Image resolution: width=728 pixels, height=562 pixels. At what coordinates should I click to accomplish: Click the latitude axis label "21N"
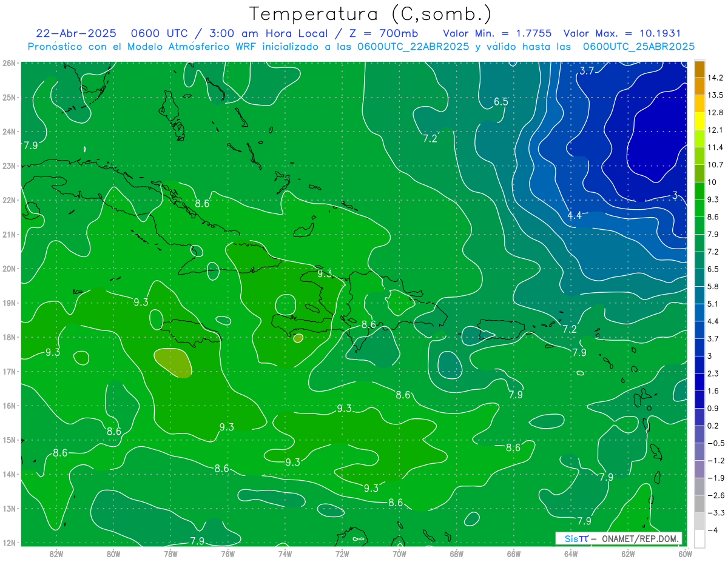pyautogui.click(x=9, y=235)
